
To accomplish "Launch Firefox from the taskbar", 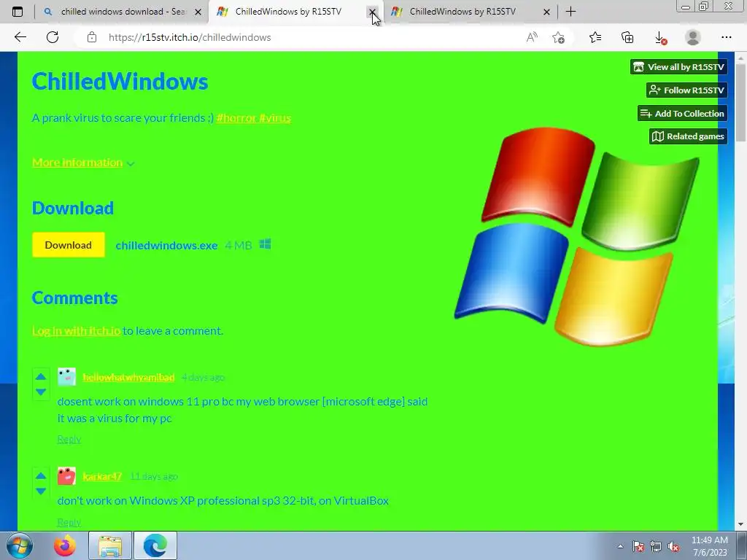I will tap(65, 545).
